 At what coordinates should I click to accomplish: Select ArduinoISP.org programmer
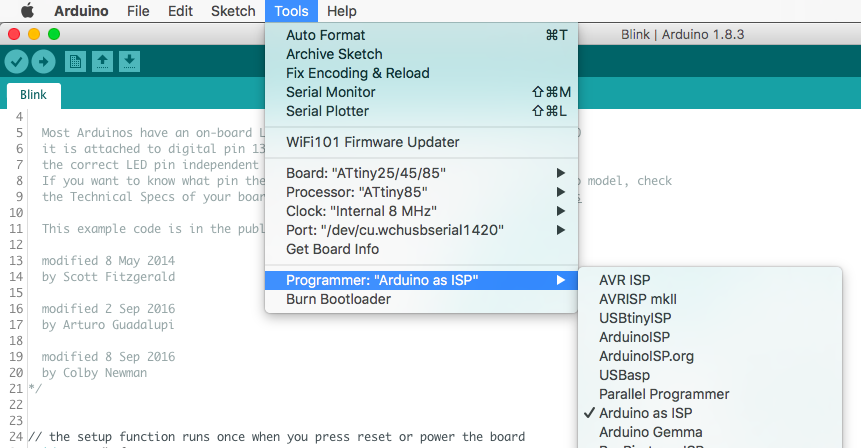point(710,356)
